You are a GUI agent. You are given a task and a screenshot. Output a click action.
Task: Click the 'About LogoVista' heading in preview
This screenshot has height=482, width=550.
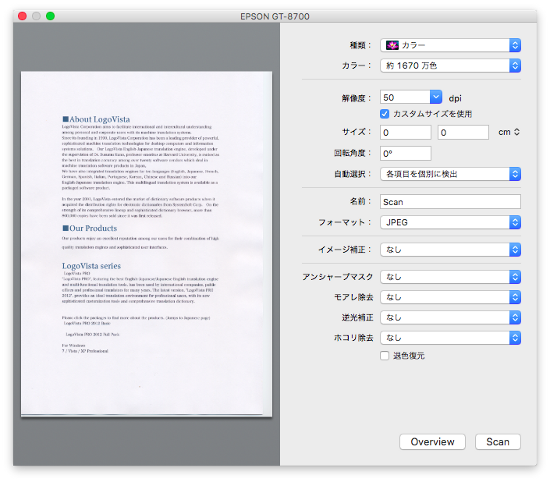click(96, 119)
